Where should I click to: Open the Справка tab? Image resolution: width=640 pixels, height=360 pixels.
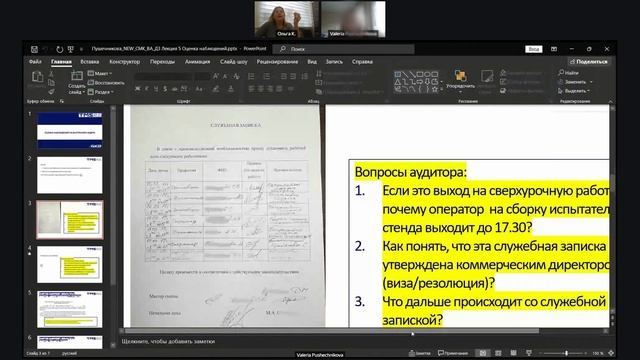362,62
